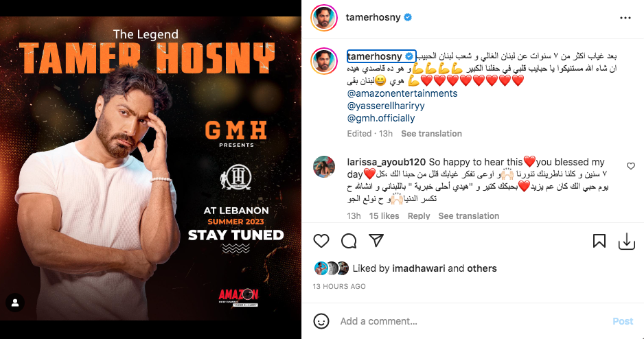The image size is (644, 339).
Task: View 15 likes on the comment
Action: pos(384,216)
